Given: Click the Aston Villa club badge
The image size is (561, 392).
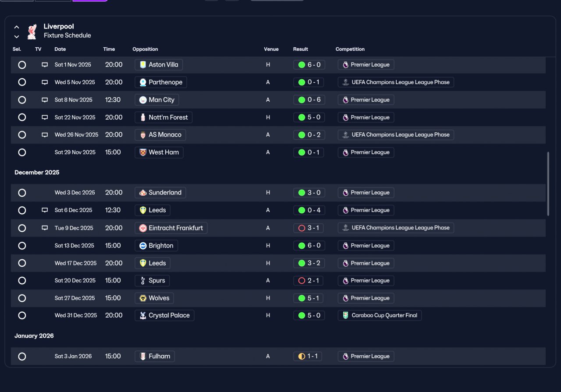Looking at the screenshot, I should click(142, 65).
